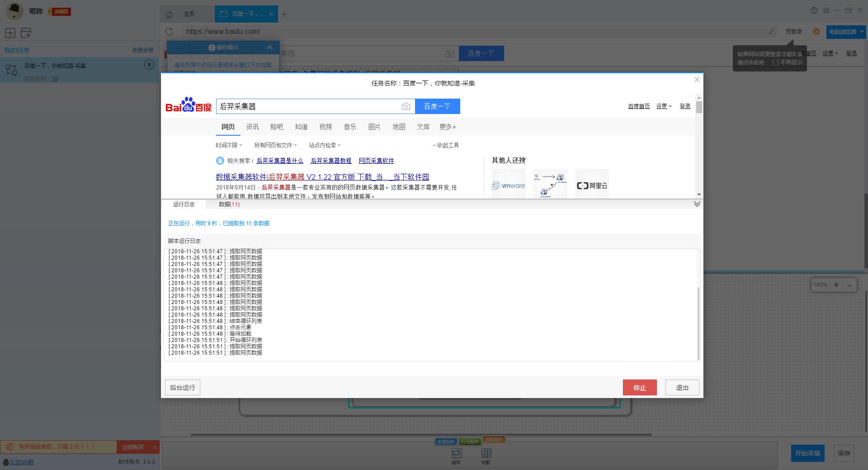The width and height of the screenshot is (868, 470).
Task: Open the 查看全部 link in task panel
Action: [x=143, y=50]
